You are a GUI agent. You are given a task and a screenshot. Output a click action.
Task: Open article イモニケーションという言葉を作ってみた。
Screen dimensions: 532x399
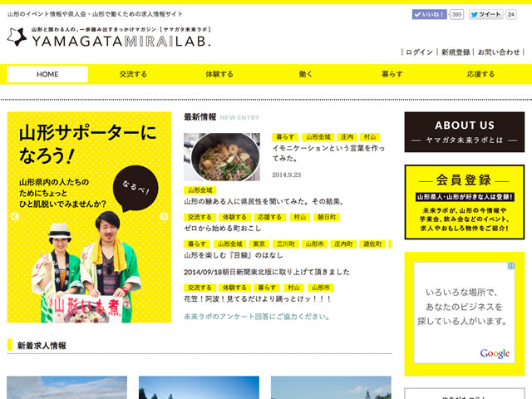tap(328, 153)
